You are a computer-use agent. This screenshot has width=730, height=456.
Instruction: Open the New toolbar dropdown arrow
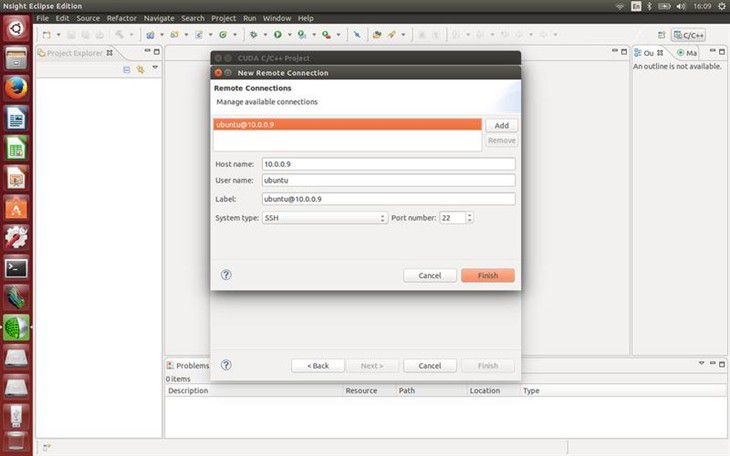click(58, 35)
